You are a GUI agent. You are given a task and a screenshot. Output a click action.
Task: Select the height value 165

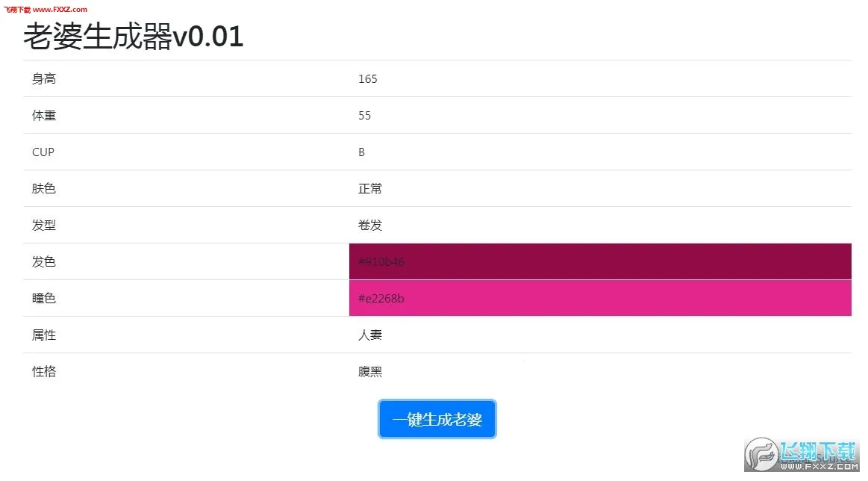[366, 78]
